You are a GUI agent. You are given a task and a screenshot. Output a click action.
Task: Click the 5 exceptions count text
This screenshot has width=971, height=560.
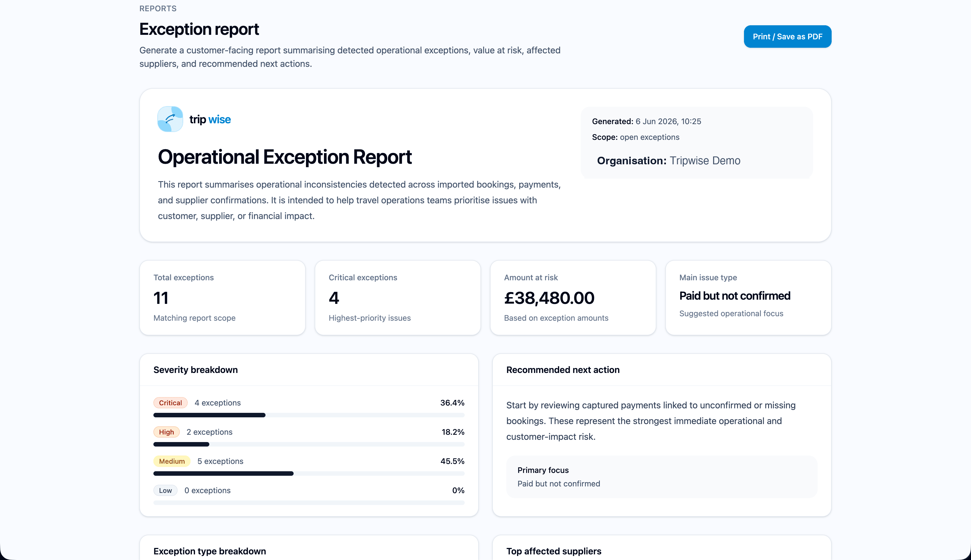pyautogui.click(x=220, y=461)
